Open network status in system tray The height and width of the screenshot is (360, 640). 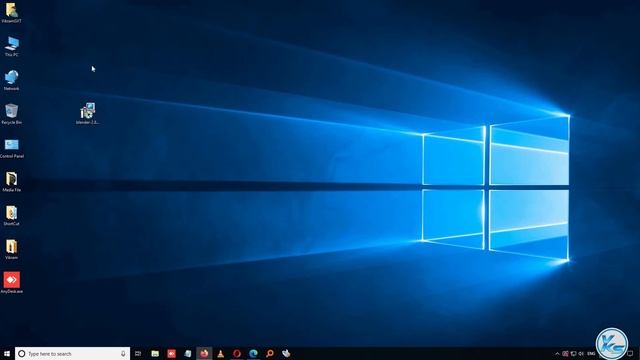click(x=573, y=354)
